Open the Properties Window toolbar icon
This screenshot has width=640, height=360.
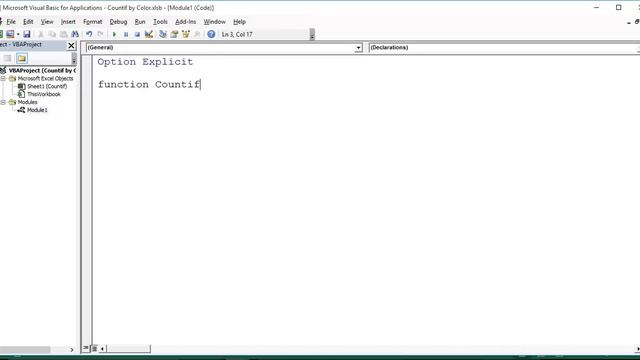pyautogui.click(x=174, y=34)
